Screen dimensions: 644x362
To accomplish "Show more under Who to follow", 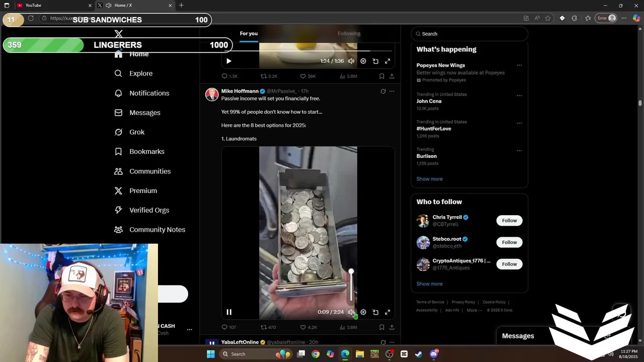I will (429, 284).
